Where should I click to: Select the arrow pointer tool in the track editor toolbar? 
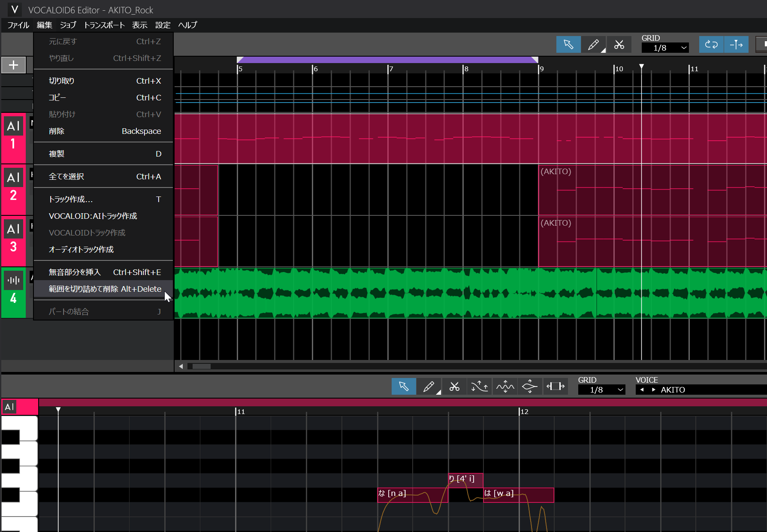pyautogui.click(x=568, y=45)
